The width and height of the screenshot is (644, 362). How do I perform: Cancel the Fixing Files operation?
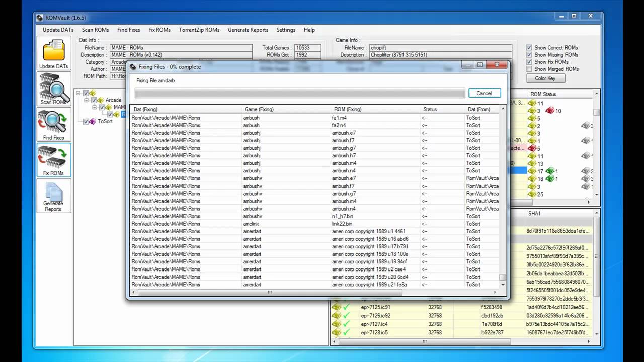click(x=484, y=93)
